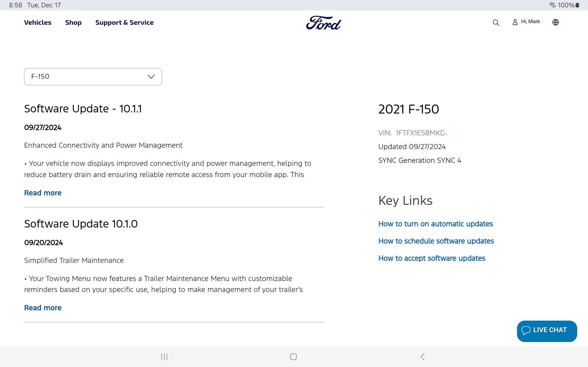Tap the Android recent apps button
The image size is (588, 367).
164,357
